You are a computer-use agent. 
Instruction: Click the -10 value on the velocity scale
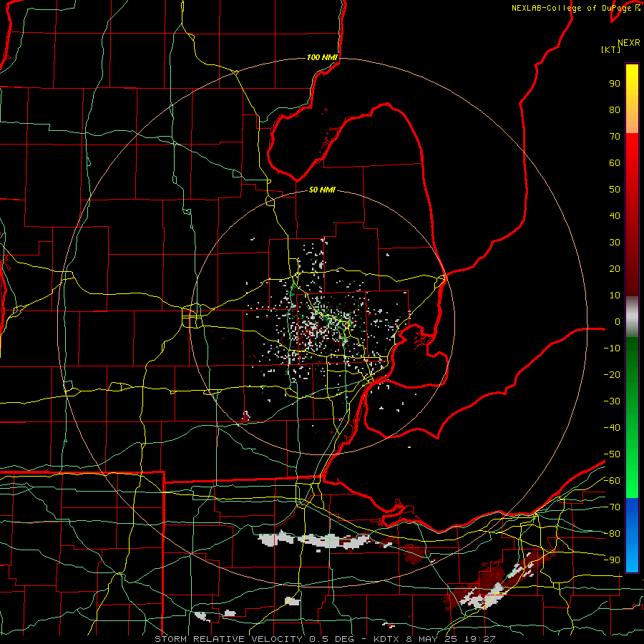click(x=612, y=348)
